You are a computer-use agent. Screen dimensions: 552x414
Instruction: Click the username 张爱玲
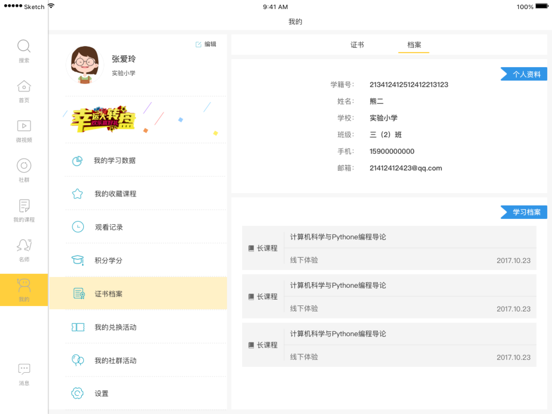pyautogui.click(x=124, y=59)
